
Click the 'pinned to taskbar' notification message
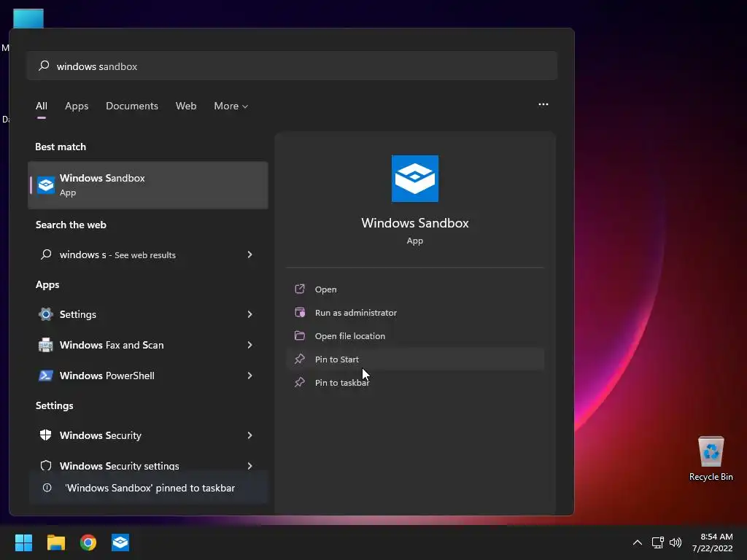coord(150,488)
